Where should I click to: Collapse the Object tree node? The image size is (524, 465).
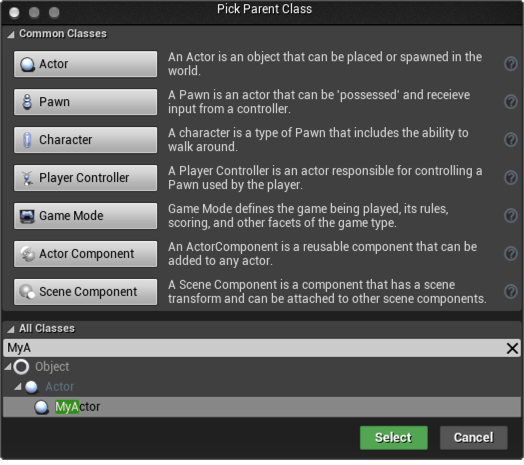8,367
